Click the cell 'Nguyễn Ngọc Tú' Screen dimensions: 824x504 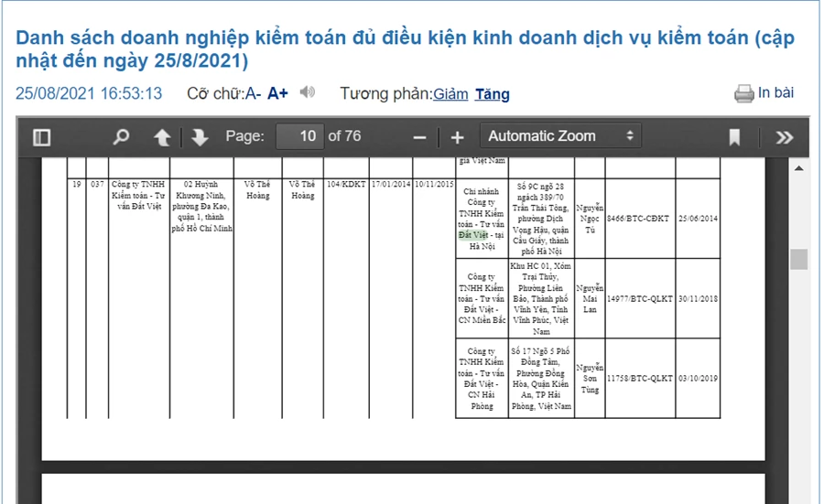[x=590, y=219]
